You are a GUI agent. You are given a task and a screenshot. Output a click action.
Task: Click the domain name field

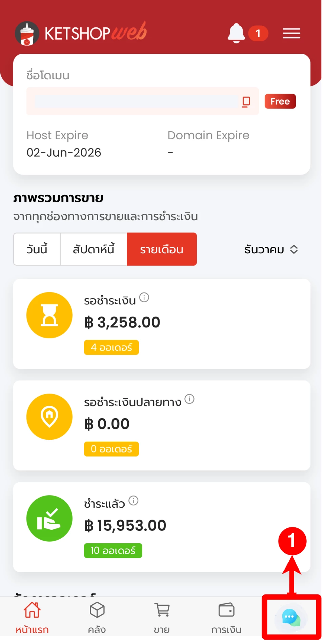136,101
